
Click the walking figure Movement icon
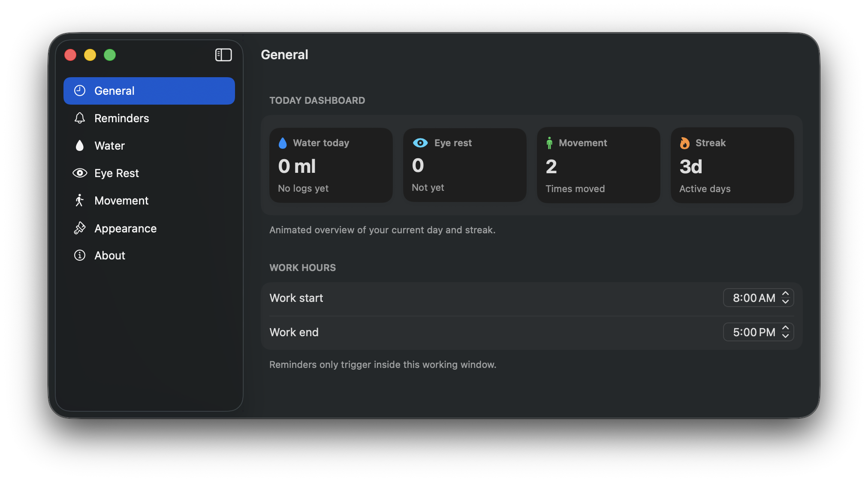coord(79,200)
